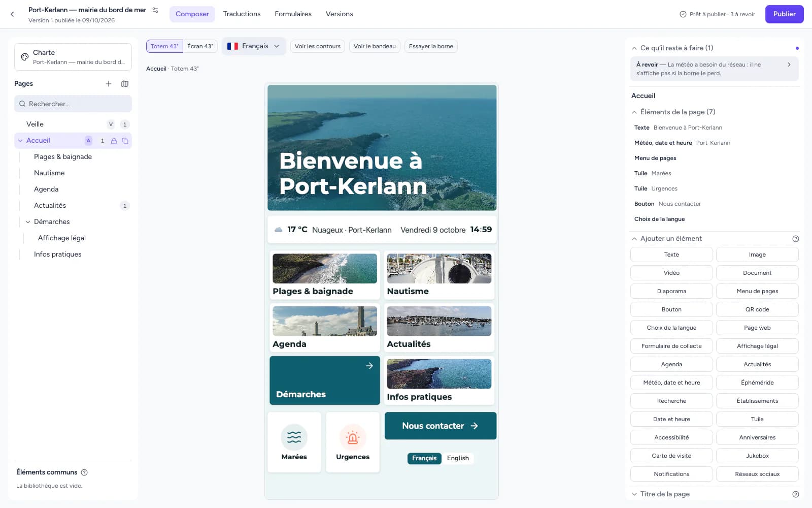Open the Charte palette icon card
Viewport: 812px width, 508px height.
(x=73, y=57)
